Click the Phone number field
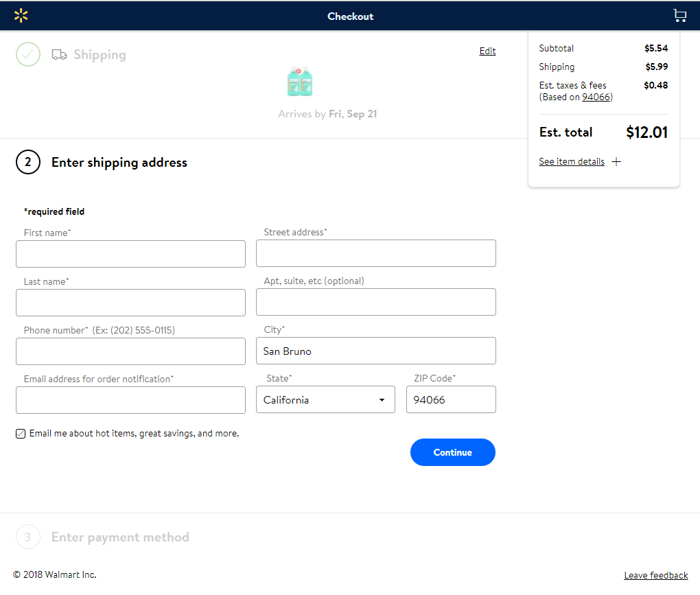The height and width of the screenshot is (595, 700). pyautogui.click(x=130, y=351)
